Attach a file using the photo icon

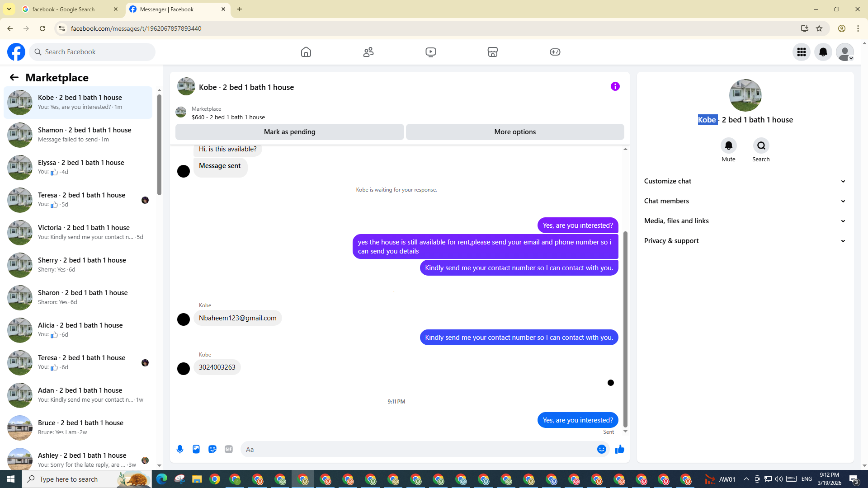click(196, 449)
